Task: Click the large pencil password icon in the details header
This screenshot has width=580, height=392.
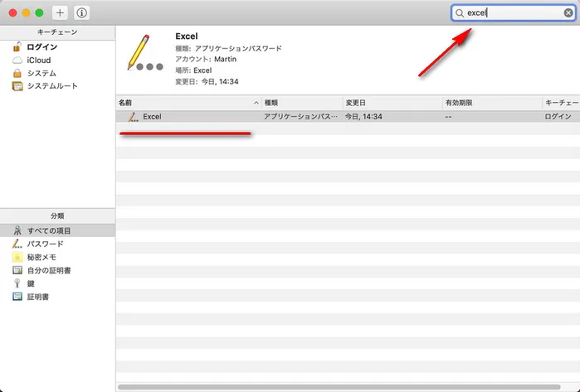Action: click(144, 53)
